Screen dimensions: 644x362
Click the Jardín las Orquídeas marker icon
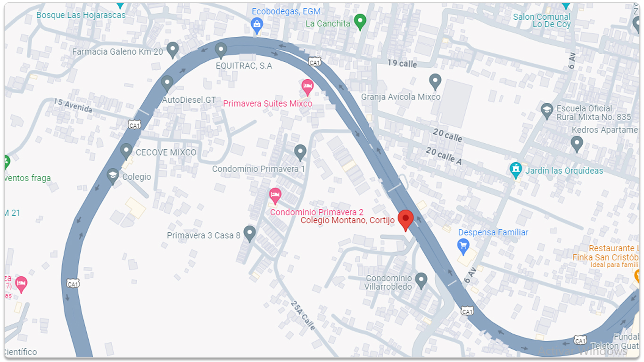(516, 171)
